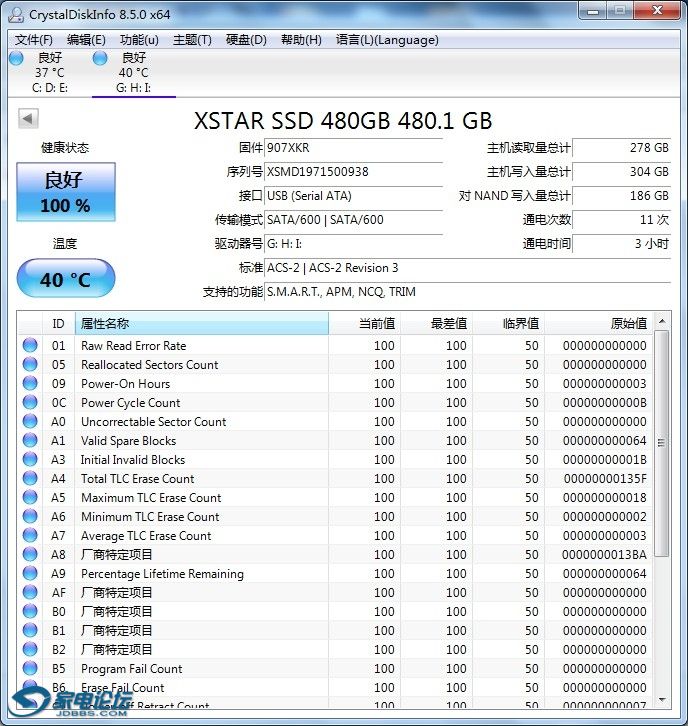Viewport: 688px width, 726px height.
Task: Click raw value 0000000013BA
Action: 604,555
